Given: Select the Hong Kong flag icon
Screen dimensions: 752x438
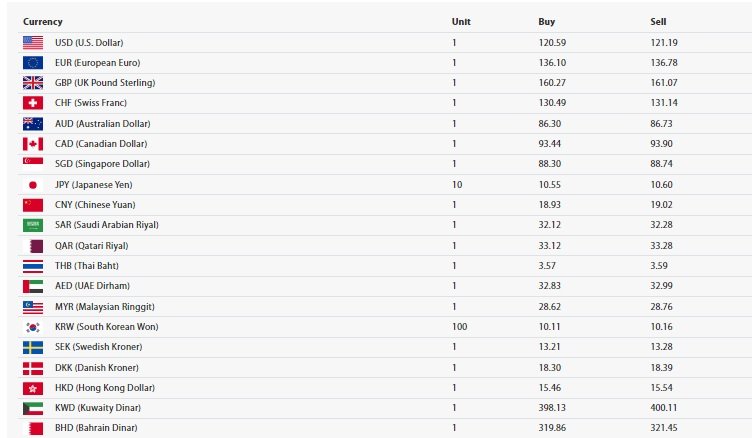Looking at the screenshot, I should pyautogui.click(x=33, y=388).
